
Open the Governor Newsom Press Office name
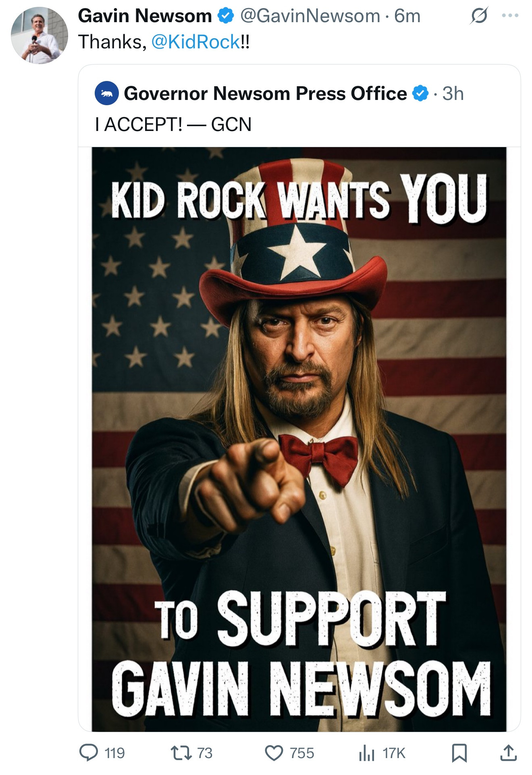(265, 93)
